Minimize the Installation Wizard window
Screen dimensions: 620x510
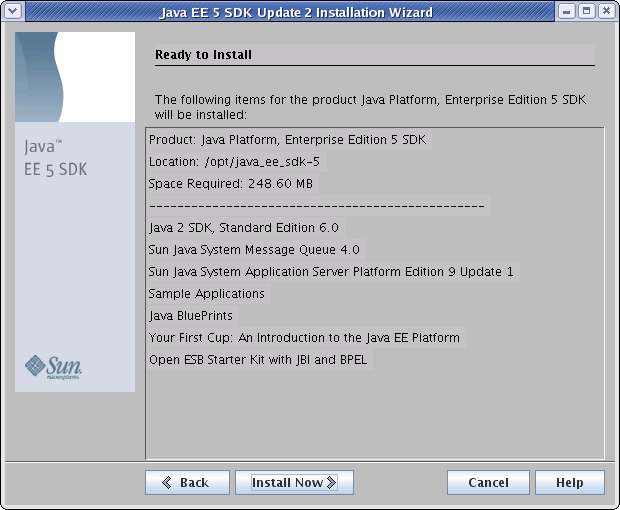click(x=566, y=11)
